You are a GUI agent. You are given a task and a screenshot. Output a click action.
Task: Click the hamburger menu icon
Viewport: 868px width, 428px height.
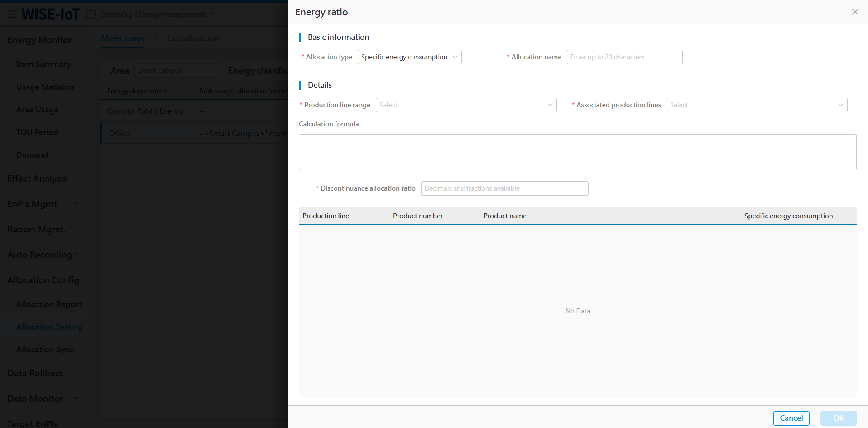pyautogui.click(x=12, y=14)
